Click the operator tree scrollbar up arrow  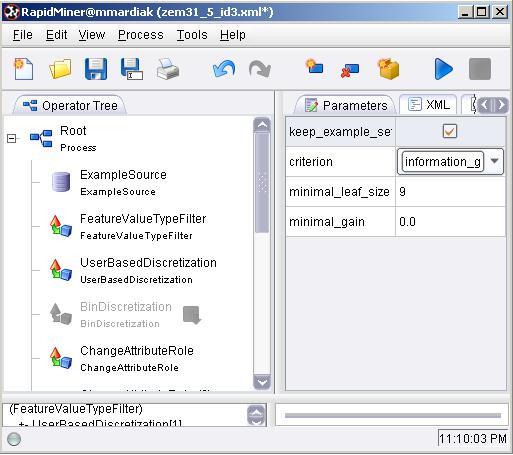coord(262,125)
